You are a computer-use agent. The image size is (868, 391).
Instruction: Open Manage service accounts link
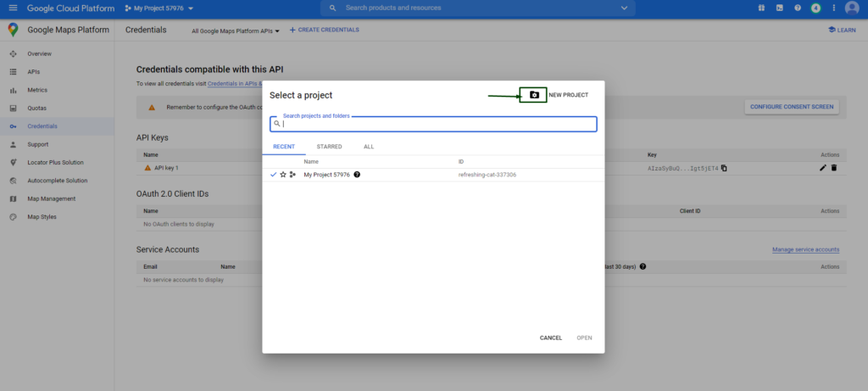pyautogui.click(x=805, y=249)
